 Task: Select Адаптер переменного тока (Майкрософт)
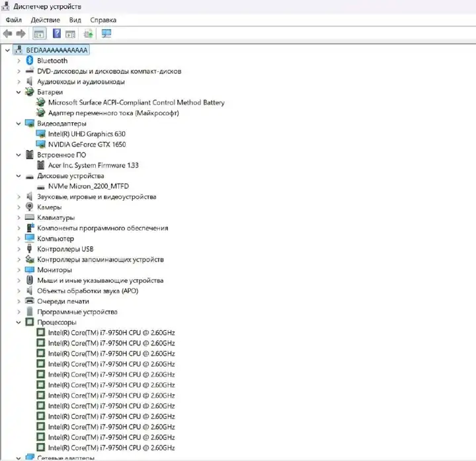(113, 113)
